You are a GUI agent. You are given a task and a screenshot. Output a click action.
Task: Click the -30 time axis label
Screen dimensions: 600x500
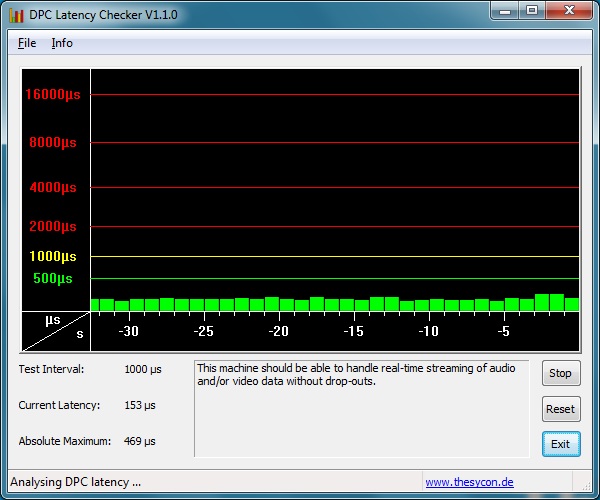pos(129,331)
